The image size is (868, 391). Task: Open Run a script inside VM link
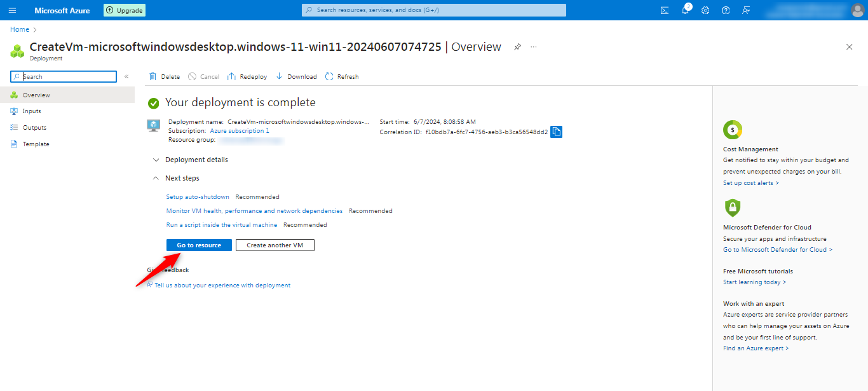coord(222,225)
